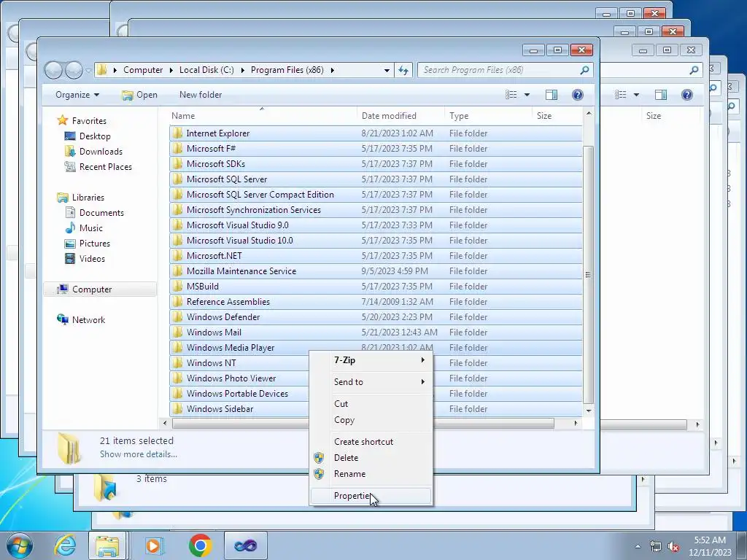Launch Google Chrome from taskbar
The height and width of the screenshot is (560, 747).
click(x=200, y=545)
